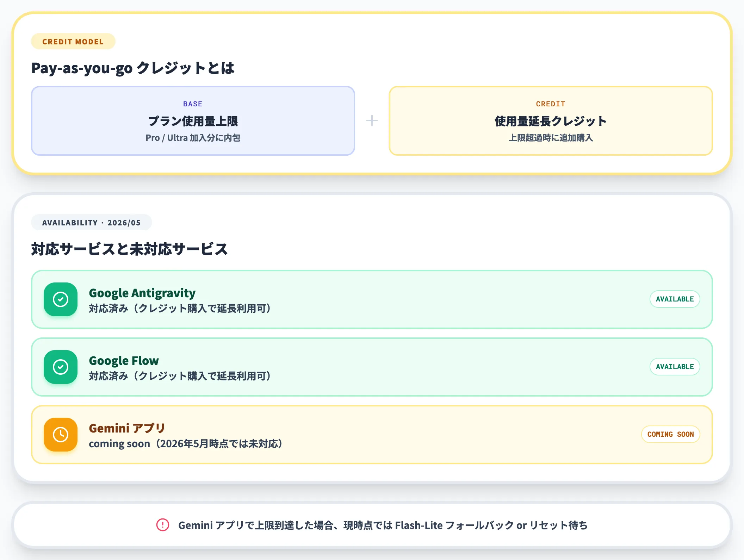This screenshot has width=744, height=560.
Task: Click the AVAILABLE badge for Google Antigravity
Action: [675, 299]
